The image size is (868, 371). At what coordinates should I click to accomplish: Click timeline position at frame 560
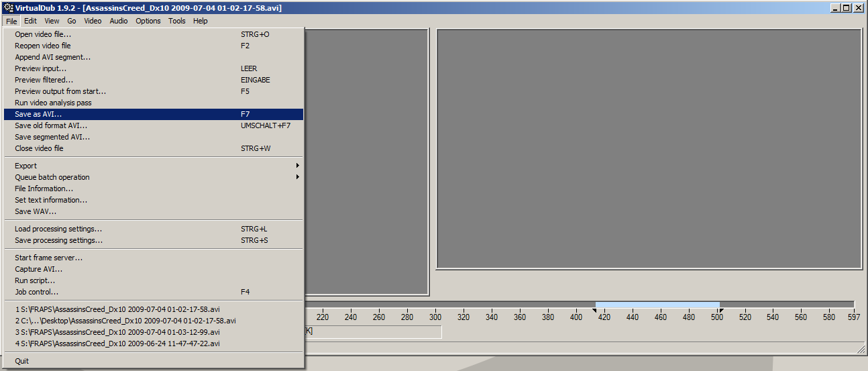801,317
